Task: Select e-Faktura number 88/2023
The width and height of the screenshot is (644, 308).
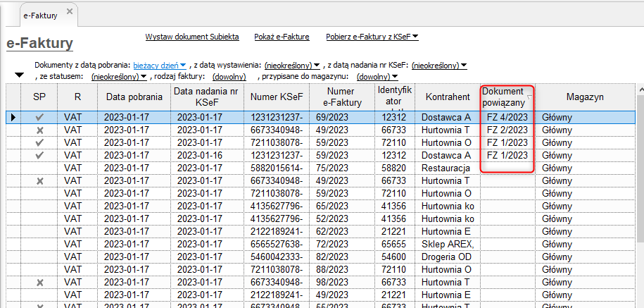Action: point(343,270)
